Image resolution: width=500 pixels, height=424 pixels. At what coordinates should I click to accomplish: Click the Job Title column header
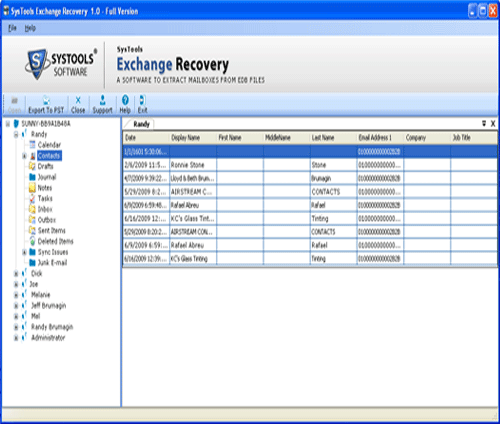pyautogui.click(x=474, y=138)
